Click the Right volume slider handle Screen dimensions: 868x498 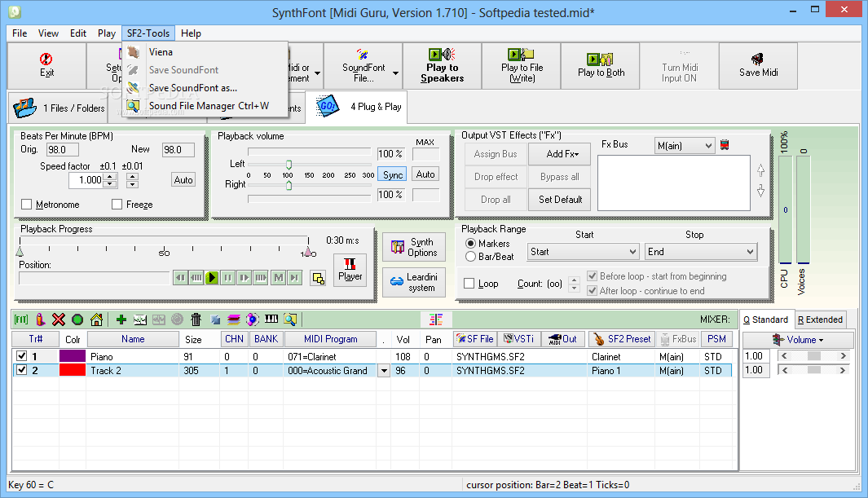point(289,185)
